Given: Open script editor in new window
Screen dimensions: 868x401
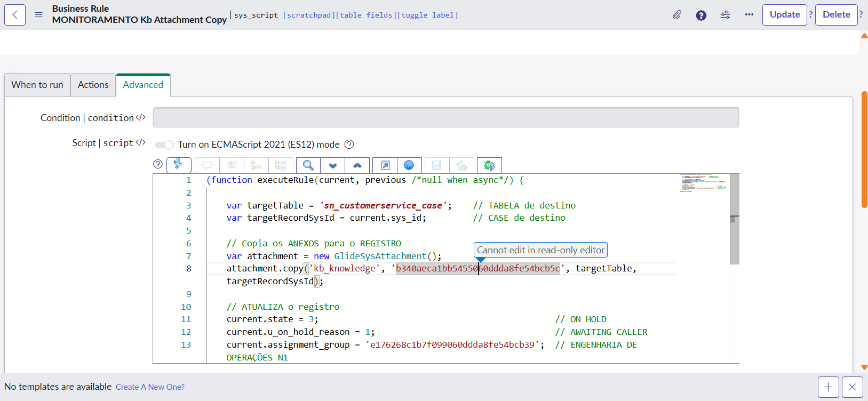Looking at the screenshot, I should pos(385,165).
